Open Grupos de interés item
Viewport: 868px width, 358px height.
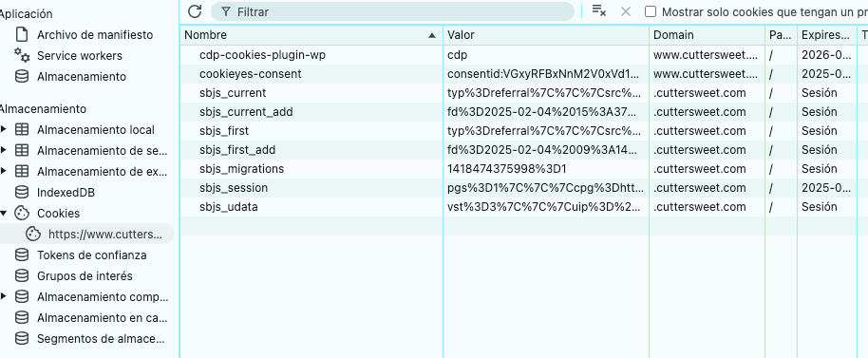point(85,276)
